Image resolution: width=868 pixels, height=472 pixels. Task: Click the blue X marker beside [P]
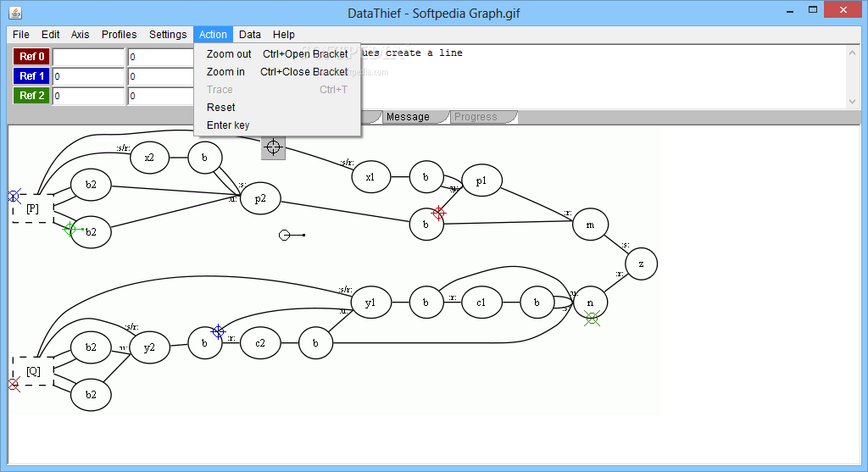pos(14,196)
